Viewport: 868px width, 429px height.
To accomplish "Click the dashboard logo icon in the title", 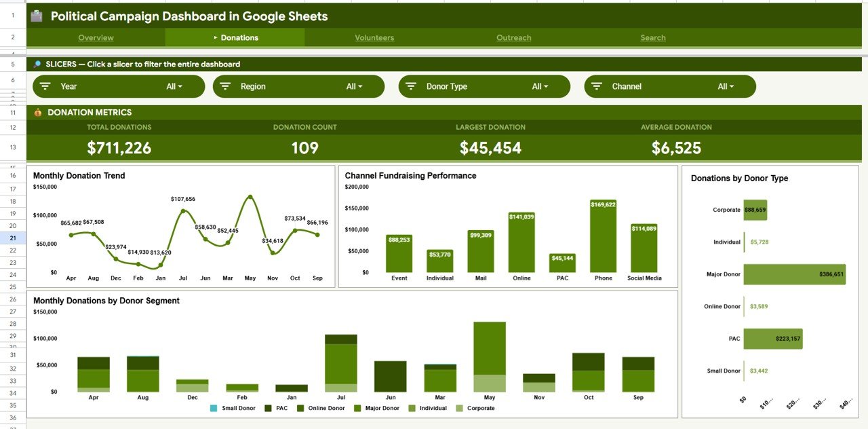I will pyautogui.click(x=37, y=16).
